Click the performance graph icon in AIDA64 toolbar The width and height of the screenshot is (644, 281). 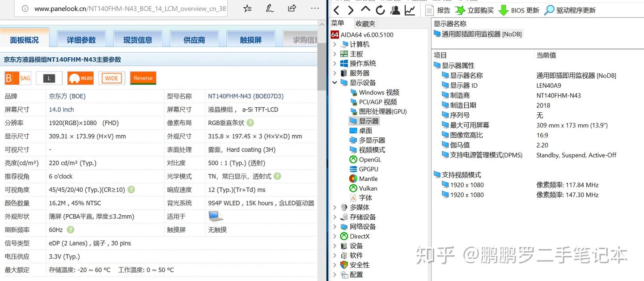[410, 10]
